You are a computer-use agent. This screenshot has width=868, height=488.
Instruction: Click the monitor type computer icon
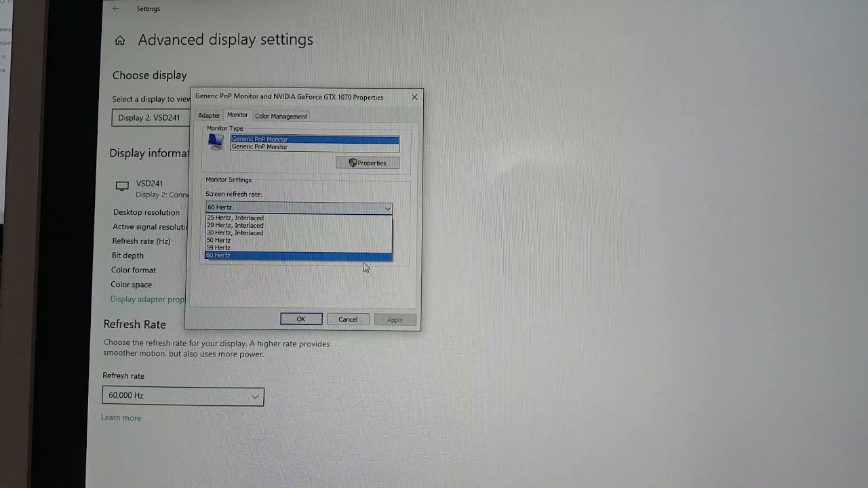[216, 142]
